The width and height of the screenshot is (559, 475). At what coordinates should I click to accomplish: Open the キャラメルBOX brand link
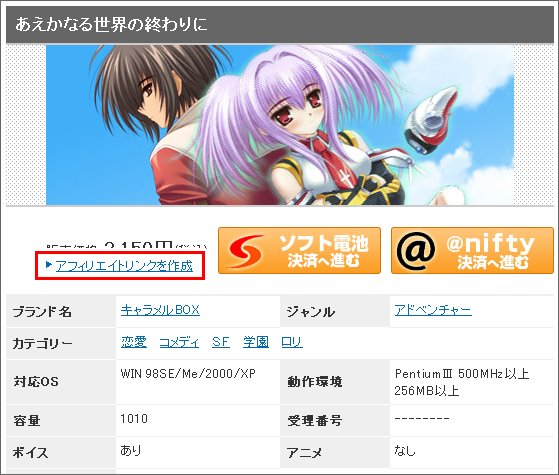(160, 310)
